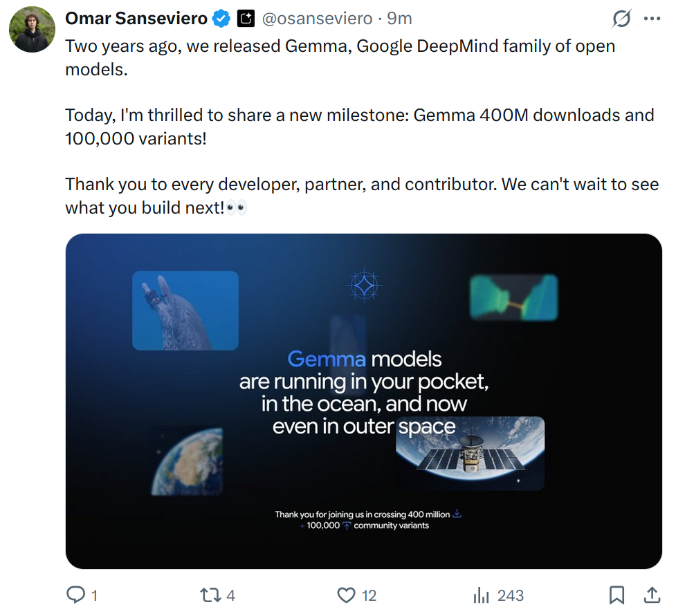Open the three-dot more options menu

(652, 19)
